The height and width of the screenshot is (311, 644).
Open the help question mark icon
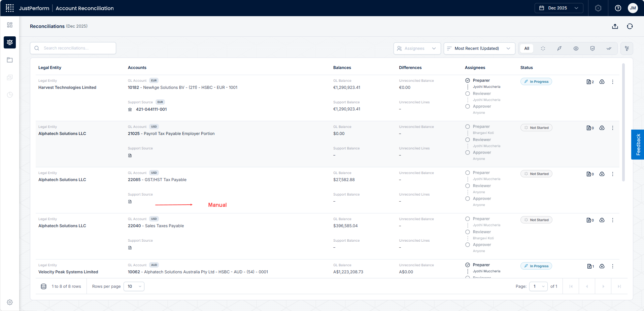[618, 8]
